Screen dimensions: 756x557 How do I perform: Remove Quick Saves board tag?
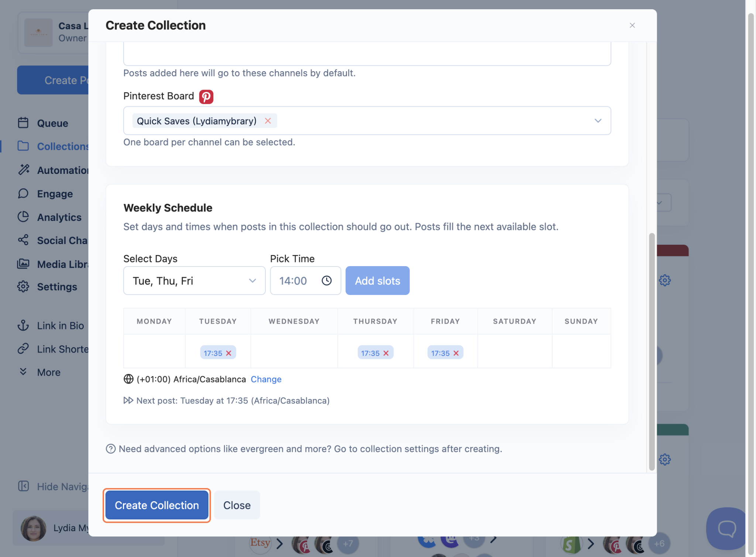268,121
